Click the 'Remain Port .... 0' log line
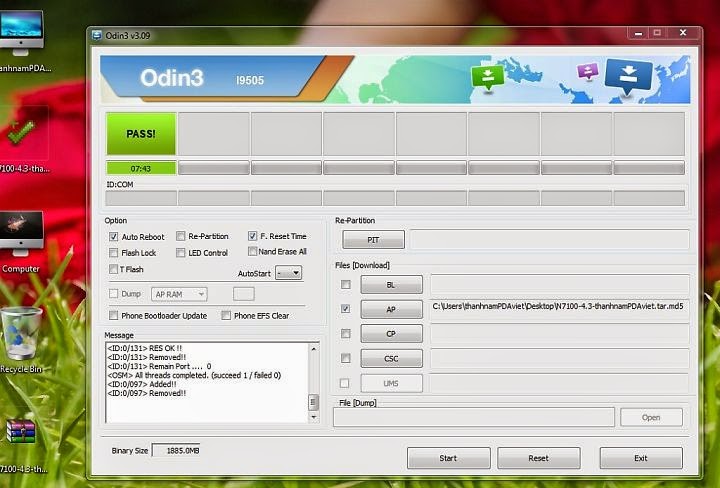This screenshot has height=488, width=720. [x=159, y=366]
